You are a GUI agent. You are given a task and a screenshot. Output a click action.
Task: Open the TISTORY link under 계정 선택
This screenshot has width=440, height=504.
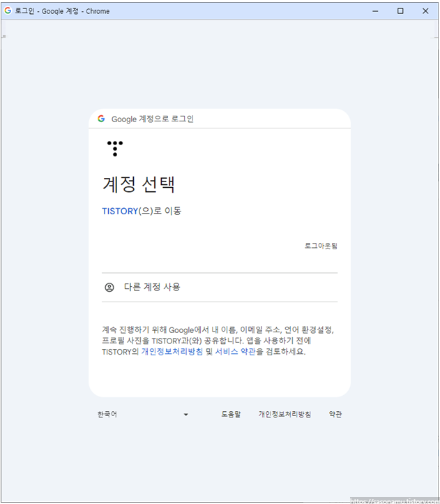point(120,212)
